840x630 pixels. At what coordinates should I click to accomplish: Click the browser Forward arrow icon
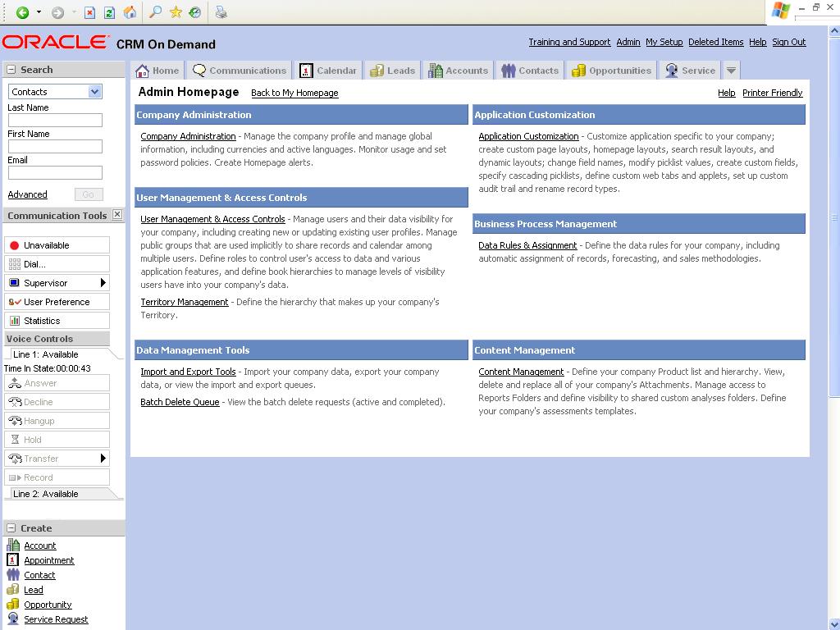pyautogui.click(x=58, y=12)
